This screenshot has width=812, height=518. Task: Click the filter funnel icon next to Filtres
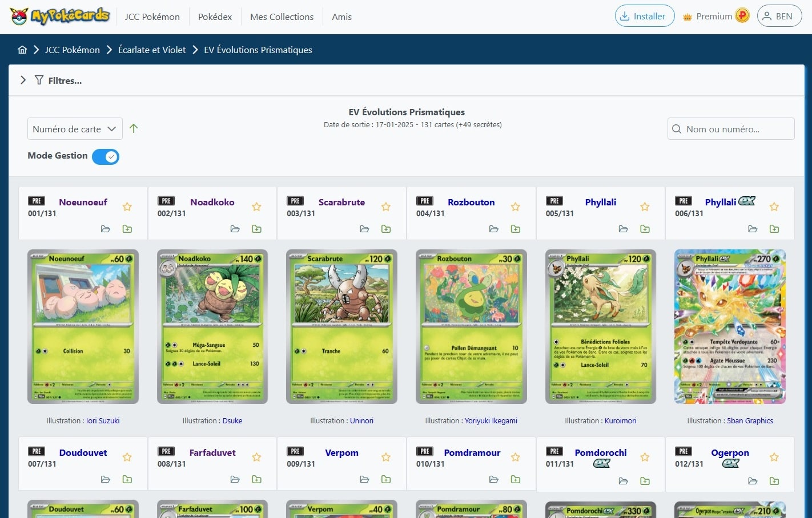pyautogui.click(x=38, y=80)
